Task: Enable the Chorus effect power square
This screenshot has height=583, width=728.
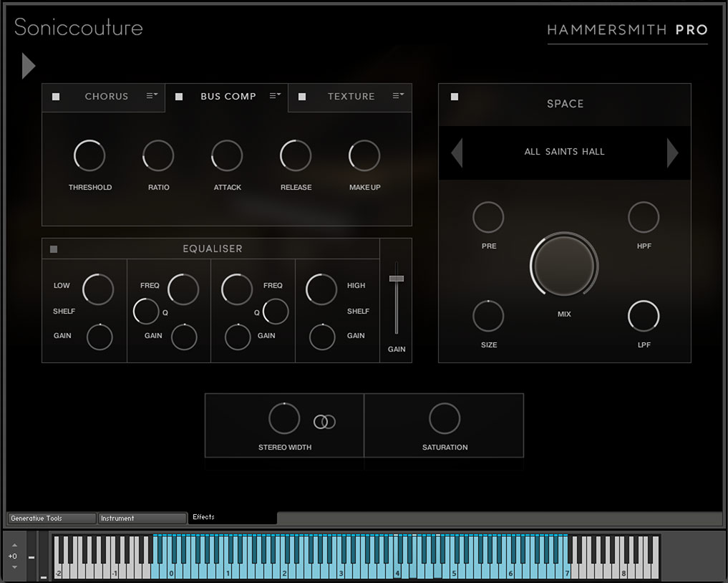Action: tap(56, 97)
